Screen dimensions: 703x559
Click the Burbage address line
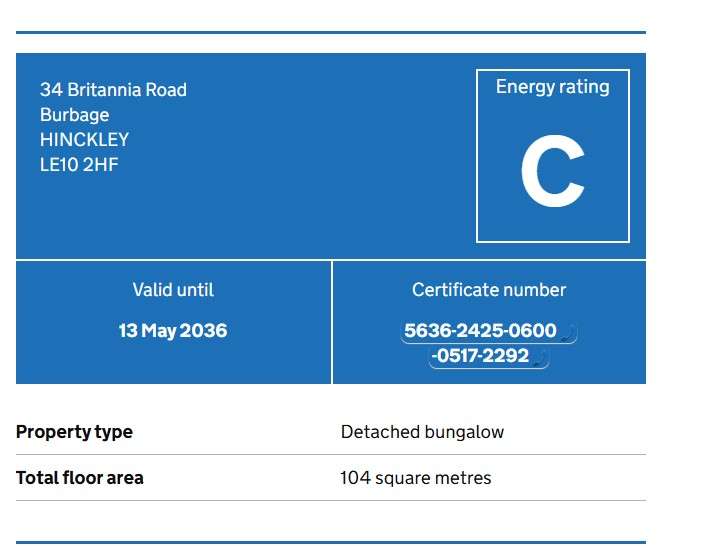pyautogui.click(x=74, y=115)
